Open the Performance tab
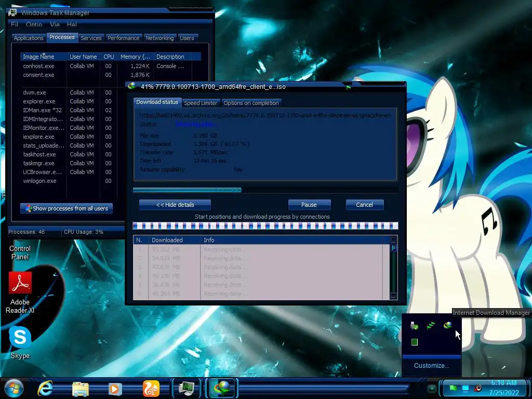Image resolution: width=532 pixels, height=399 pixels. (124, 38)
